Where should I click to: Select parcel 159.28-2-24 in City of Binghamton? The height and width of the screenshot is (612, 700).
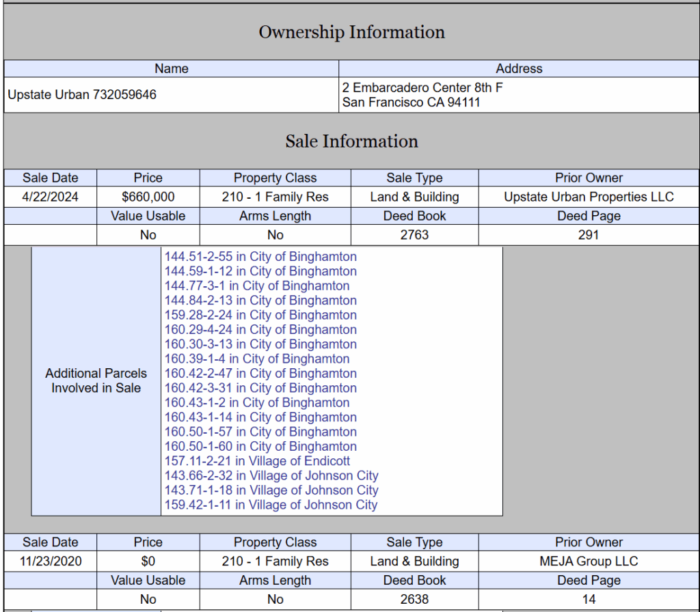click(260, 315)
